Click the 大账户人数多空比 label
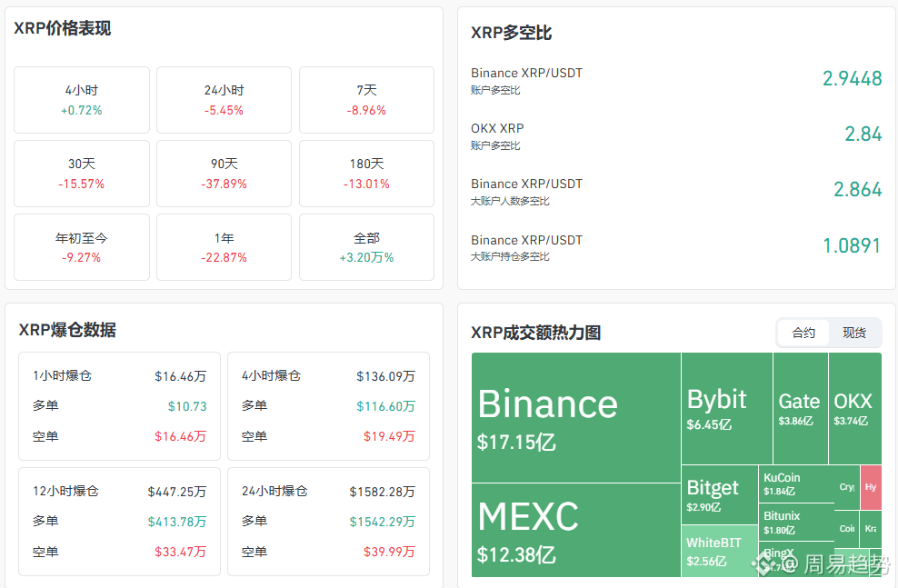Screen dimensions: 898x588 510,201
